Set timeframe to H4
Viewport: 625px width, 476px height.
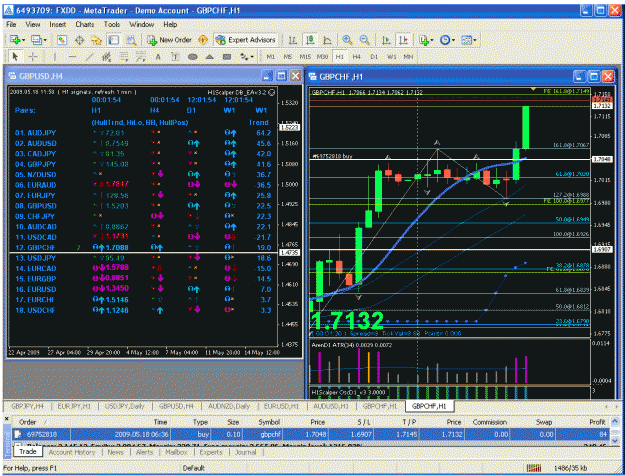pos(357,57)
